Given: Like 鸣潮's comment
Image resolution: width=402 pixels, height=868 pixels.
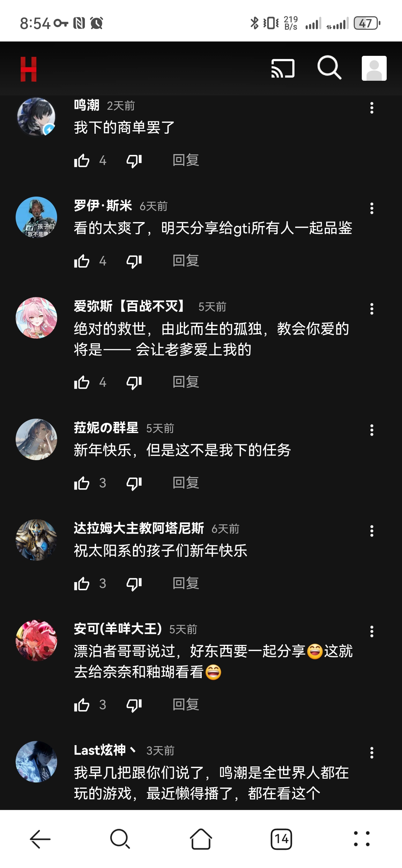Looking at the screenshot, I should pyautogui.click(x=82, y=161).
